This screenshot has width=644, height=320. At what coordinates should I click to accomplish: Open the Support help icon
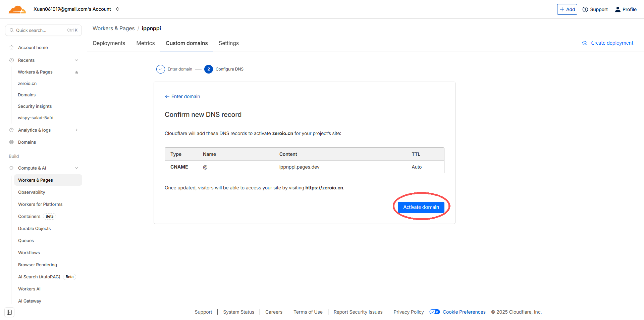click(x=585, y=9)
